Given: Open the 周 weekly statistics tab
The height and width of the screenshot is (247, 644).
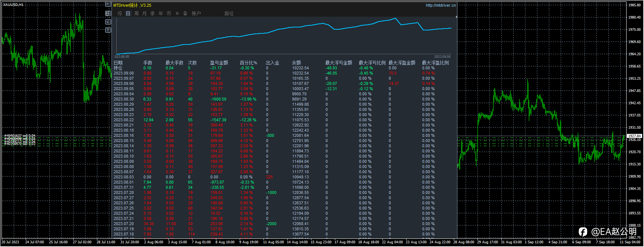Looking at the screenshot, I should click(x=136, y=13).
